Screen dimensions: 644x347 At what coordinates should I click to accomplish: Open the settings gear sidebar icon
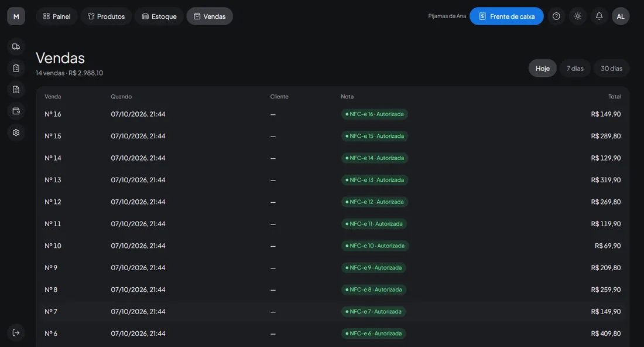[16, 132]
